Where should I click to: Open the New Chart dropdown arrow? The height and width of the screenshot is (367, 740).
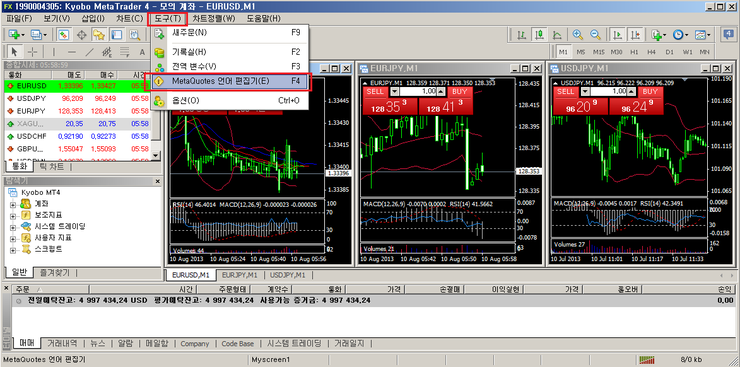[23, 35]
